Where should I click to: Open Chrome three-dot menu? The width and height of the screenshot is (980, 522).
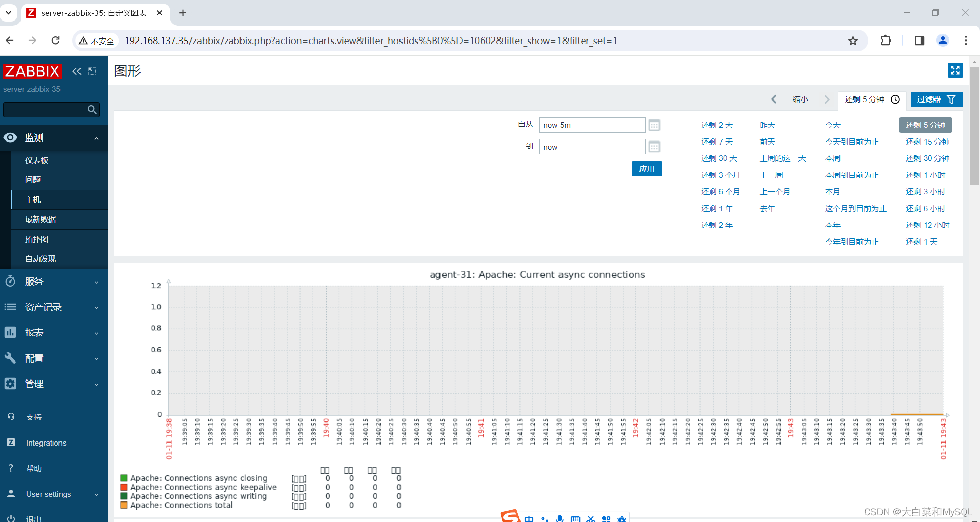(x=966, y=41)
